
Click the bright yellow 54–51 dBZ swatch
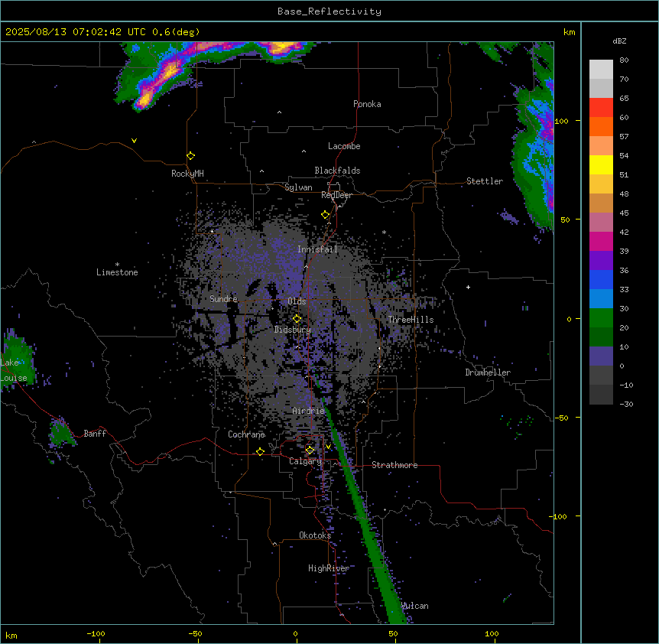(601, 164)
